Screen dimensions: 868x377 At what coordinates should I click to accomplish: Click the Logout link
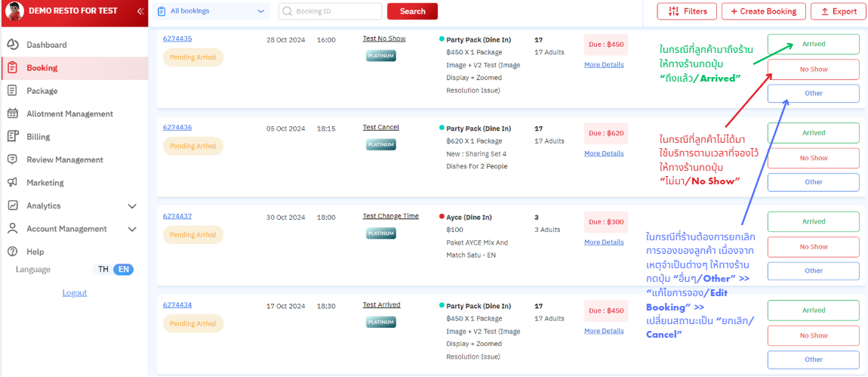point(75,292)
